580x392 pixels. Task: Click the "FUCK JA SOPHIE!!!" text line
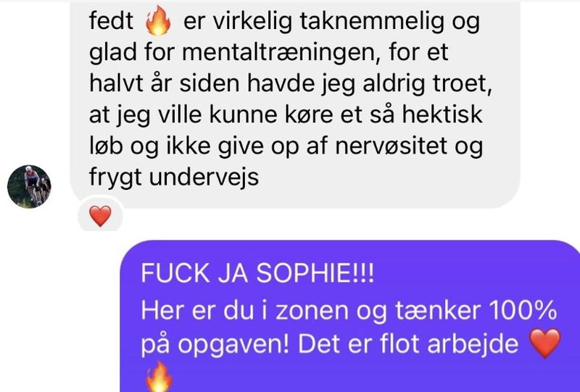click(257, 274)
